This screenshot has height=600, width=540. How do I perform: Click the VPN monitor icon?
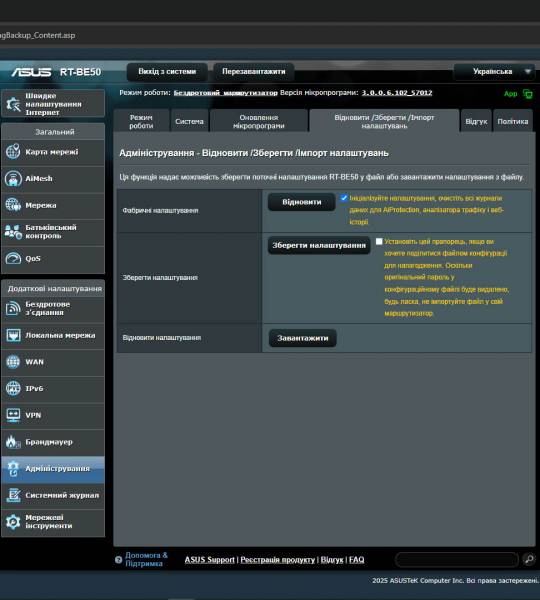13,415
